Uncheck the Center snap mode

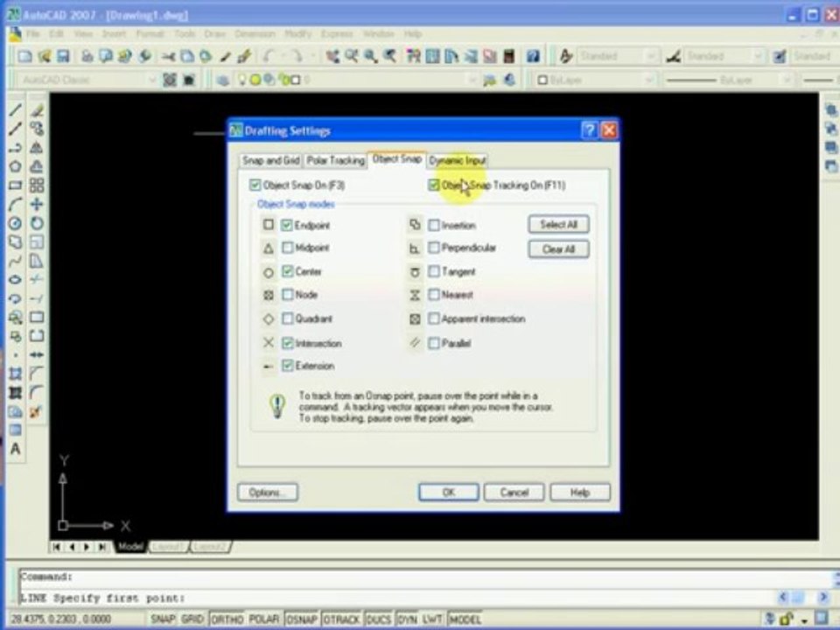[288, 271]
